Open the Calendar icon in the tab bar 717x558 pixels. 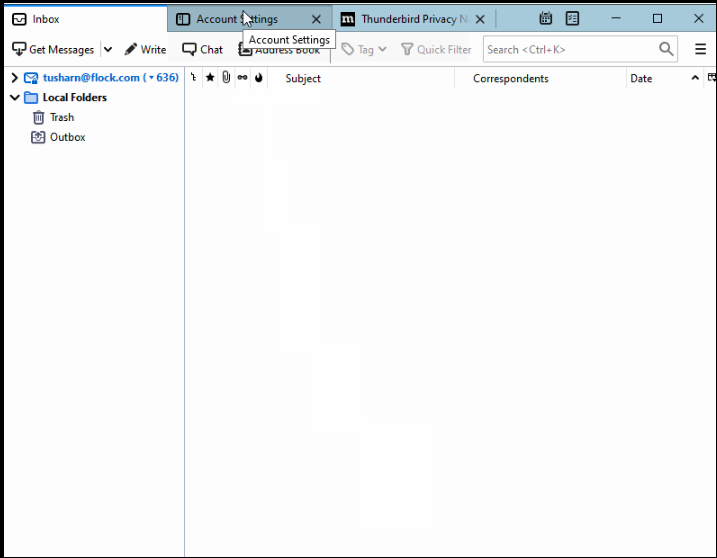click(545, 18)
